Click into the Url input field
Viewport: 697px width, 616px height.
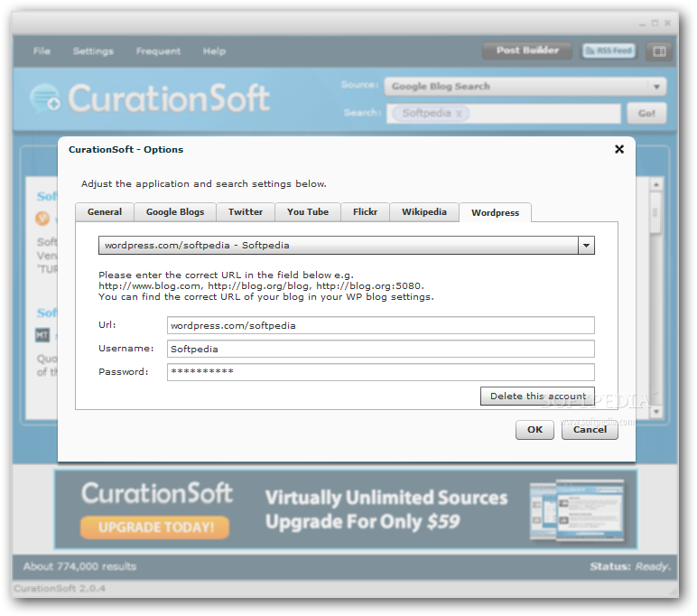(380, 325)
